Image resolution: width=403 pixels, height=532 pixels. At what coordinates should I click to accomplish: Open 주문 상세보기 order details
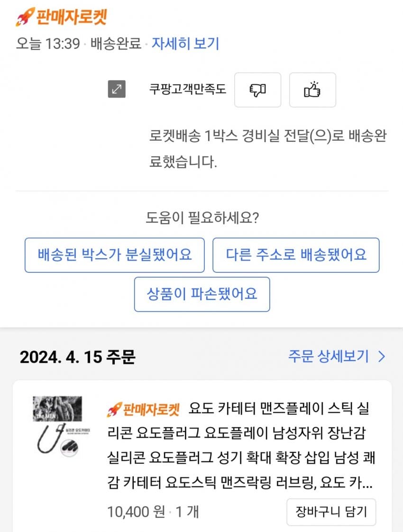point(329,356)
